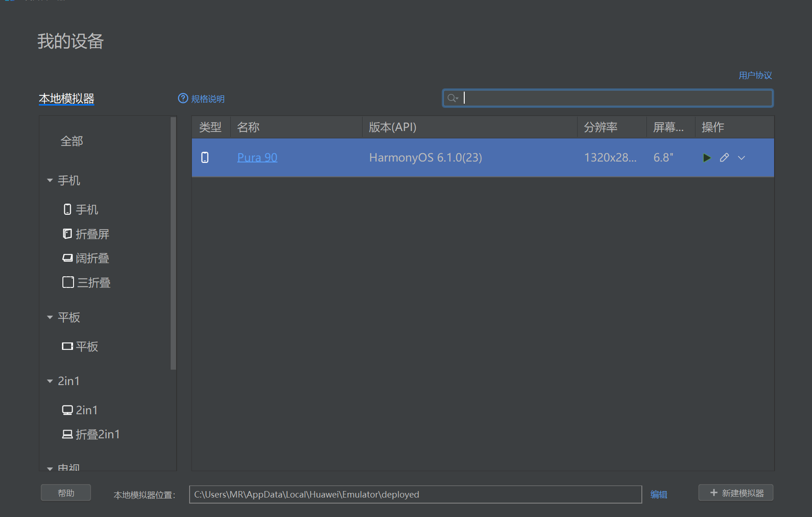Image resolution: width=812 pixels, height=517 pixels.
Task: Focus the emulator search field
Action: 608,98
